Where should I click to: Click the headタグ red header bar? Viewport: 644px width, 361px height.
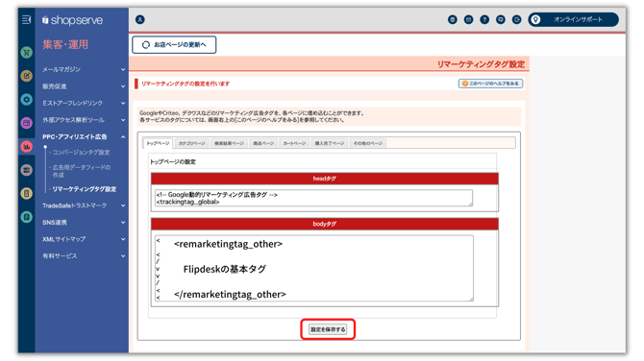[325, 179]
